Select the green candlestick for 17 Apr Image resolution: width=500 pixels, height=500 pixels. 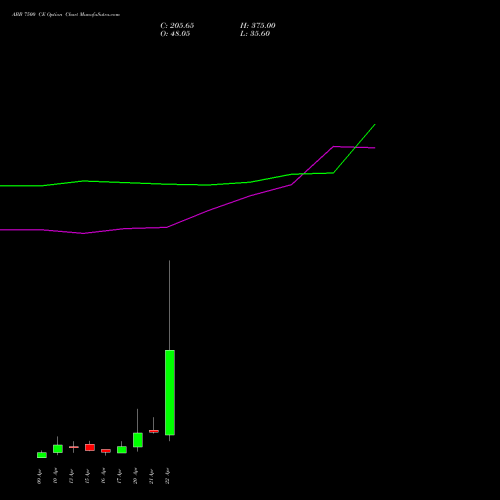point(122,450)
